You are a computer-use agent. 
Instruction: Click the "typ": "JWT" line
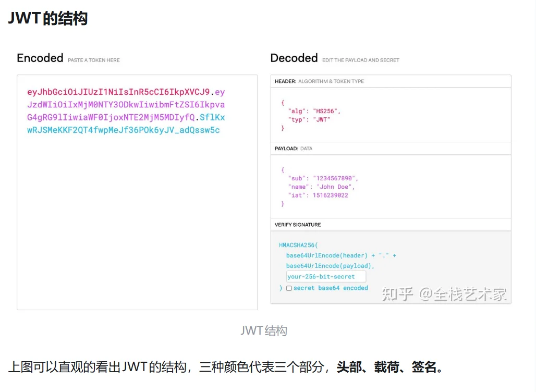[309, 119]
